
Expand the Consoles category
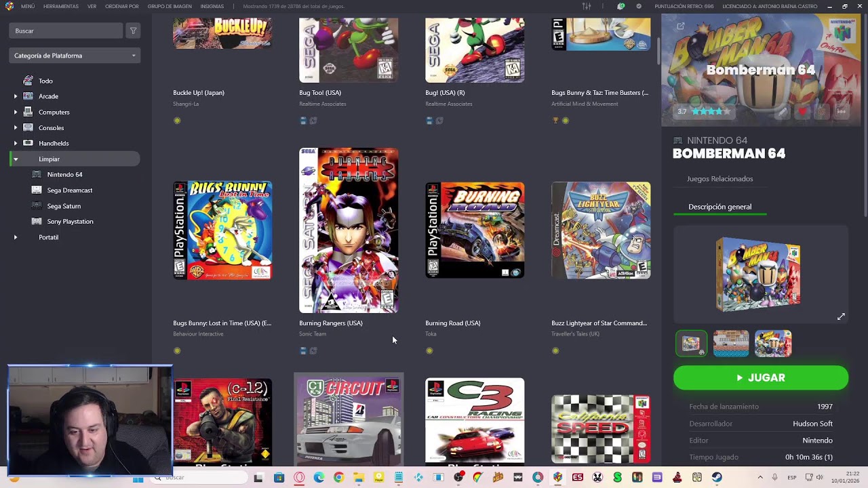pyautogui.click(x=16, y=127)
